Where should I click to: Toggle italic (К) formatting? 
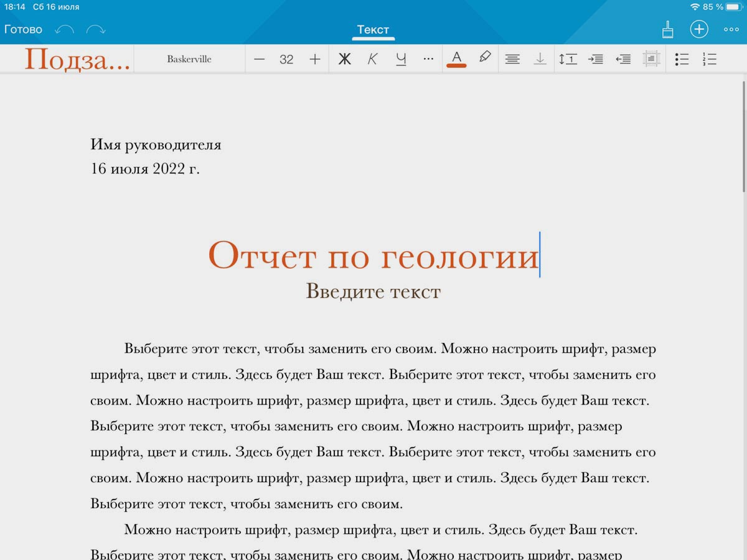click(372, 59)
